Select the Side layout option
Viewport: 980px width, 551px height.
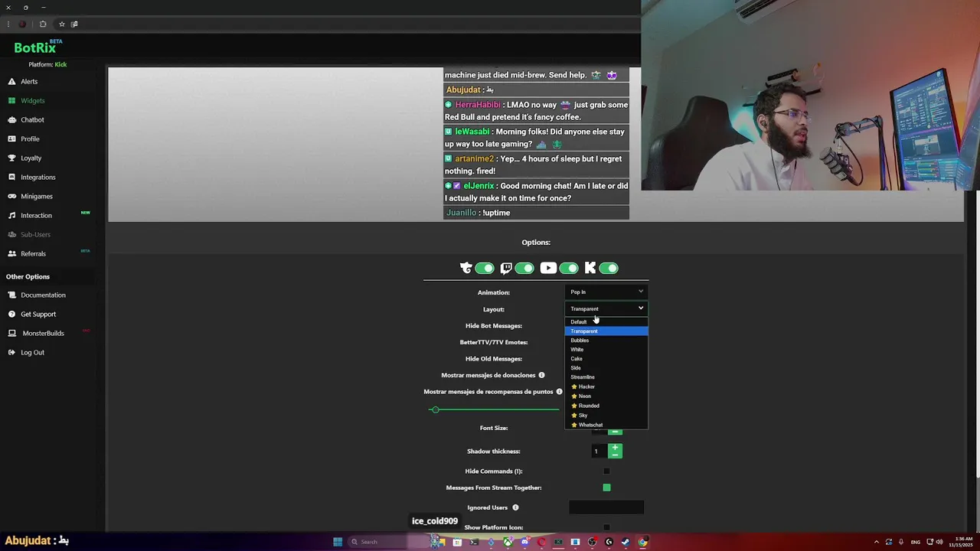click(606, 367)
